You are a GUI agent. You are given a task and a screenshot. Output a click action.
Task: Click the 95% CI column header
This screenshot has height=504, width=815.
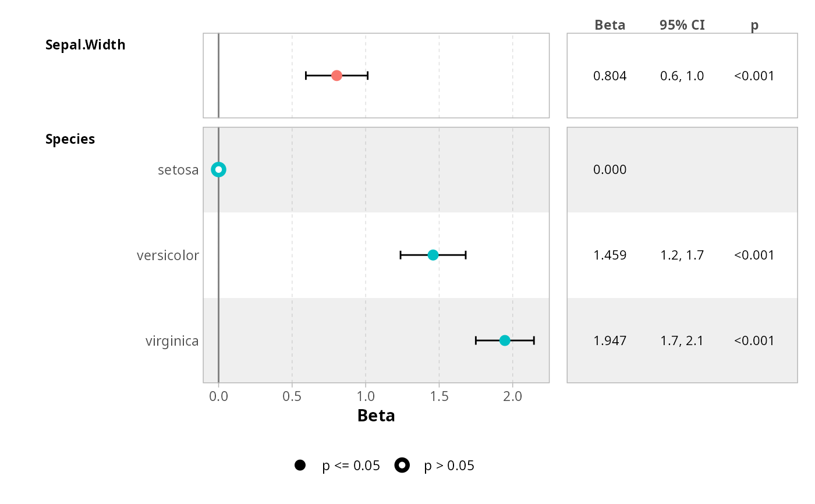[x=682, y=25]
